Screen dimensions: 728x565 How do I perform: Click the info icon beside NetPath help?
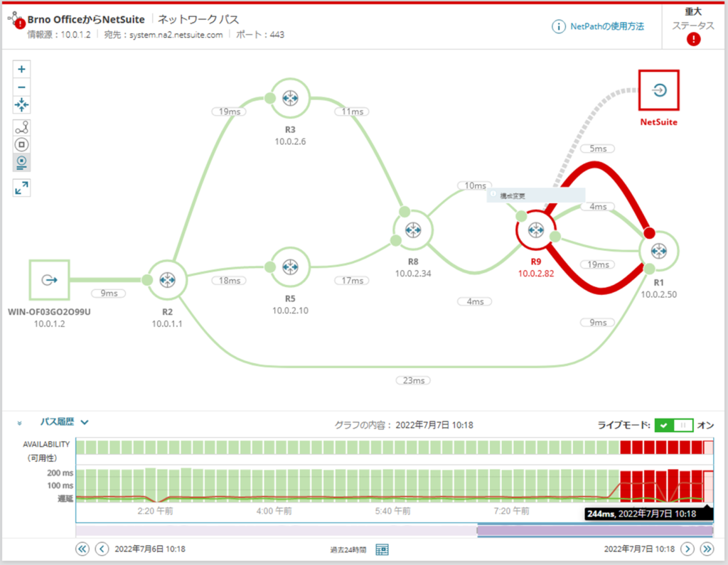pyautogui.click(x=559, y=26)
